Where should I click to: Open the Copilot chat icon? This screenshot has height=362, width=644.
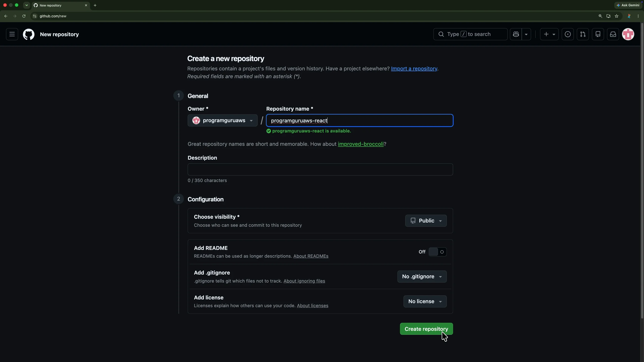point(516,34)
